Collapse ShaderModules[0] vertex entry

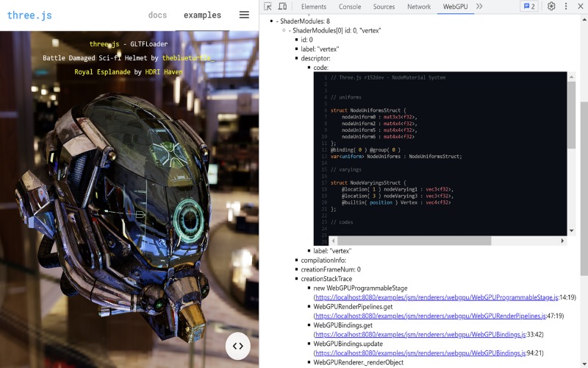coord(334,30)
